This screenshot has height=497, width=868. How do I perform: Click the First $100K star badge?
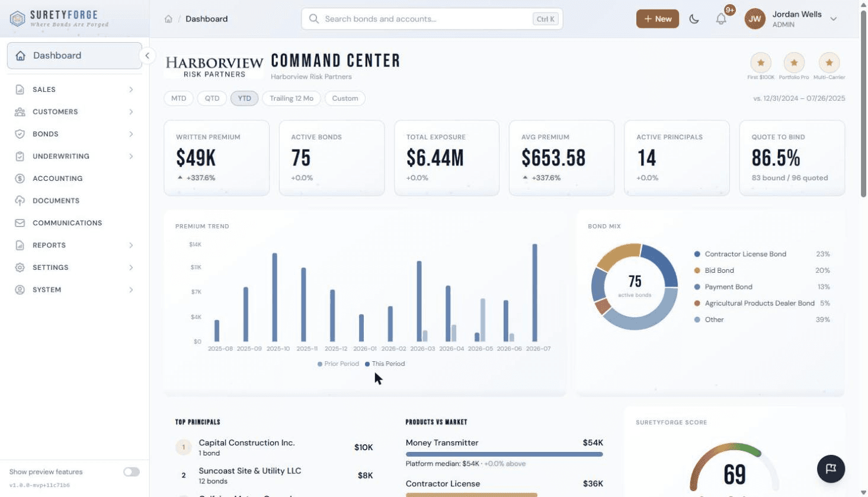761,62
